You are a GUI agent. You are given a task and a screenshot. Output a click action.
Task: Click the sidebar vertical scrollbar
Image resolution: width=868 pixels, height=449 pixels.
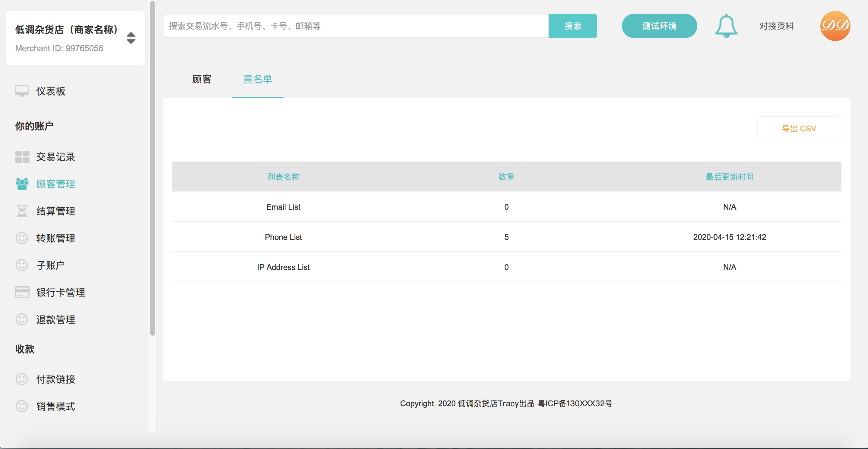[x=153, y=168]
